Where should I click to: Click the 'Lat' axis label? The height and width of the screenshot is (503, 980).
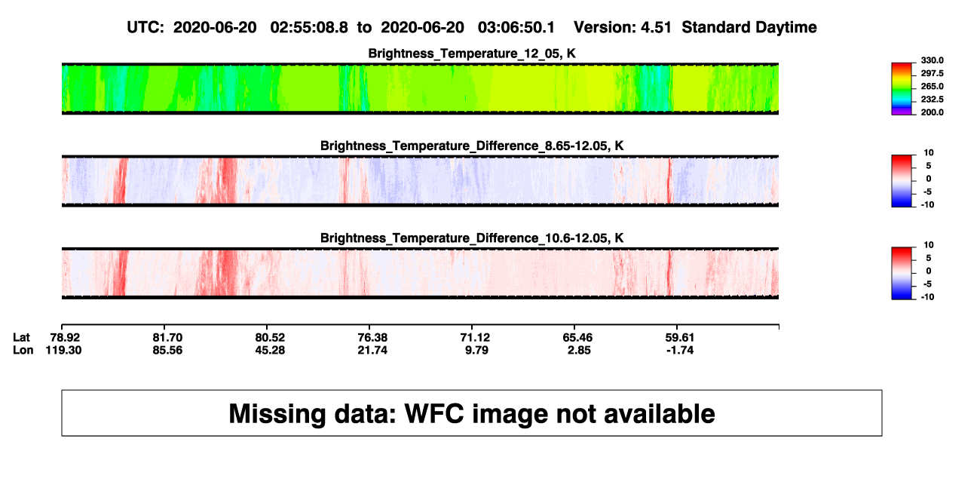point(22,337)
